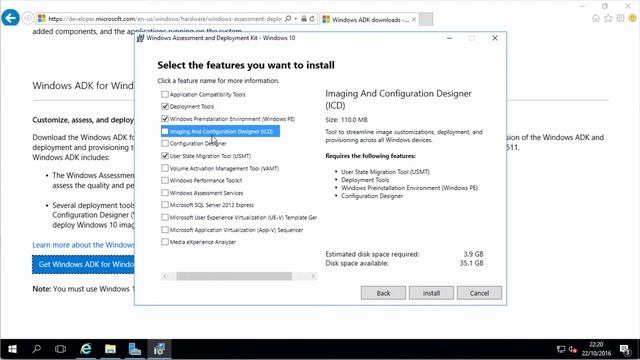Check Windows Assessment Services
Viewport: 640px width, 360px height.
(165, 193)
